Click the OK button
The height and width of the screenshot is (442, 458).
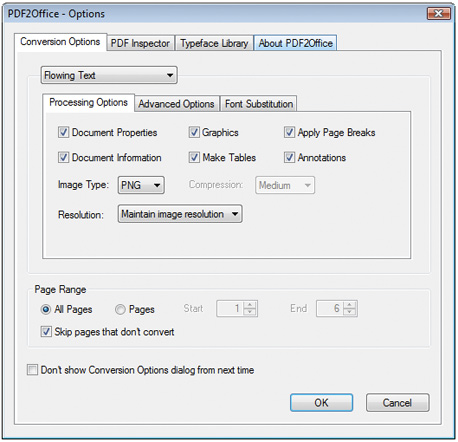click(321, 403)
